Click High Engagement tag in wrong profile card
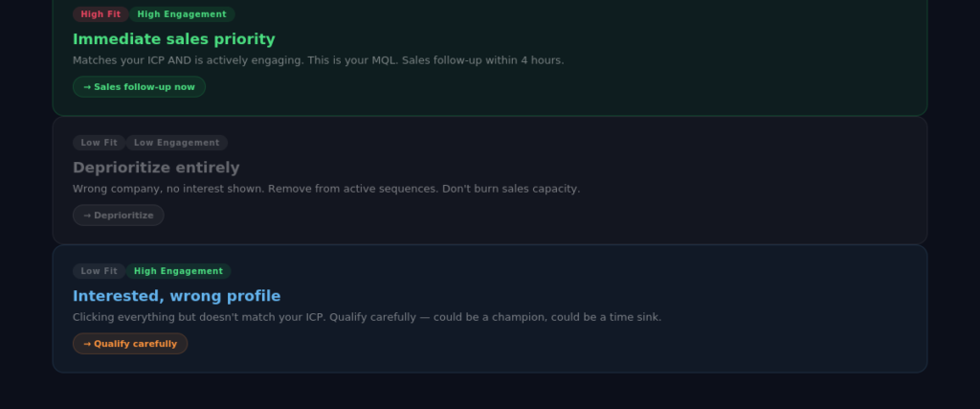 coord(179,271)
